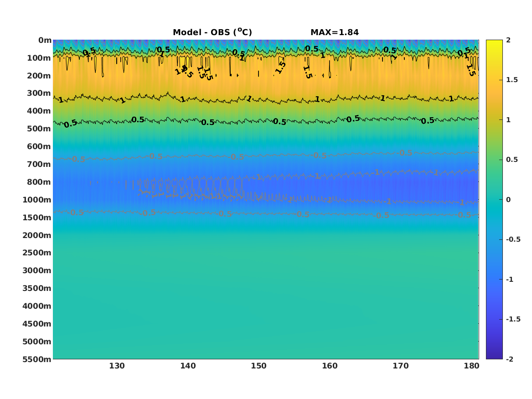Screen dimensions: 532x399
Task: Choose the colorbar tick label '-1.5'
Action: (x=513, y=319)
